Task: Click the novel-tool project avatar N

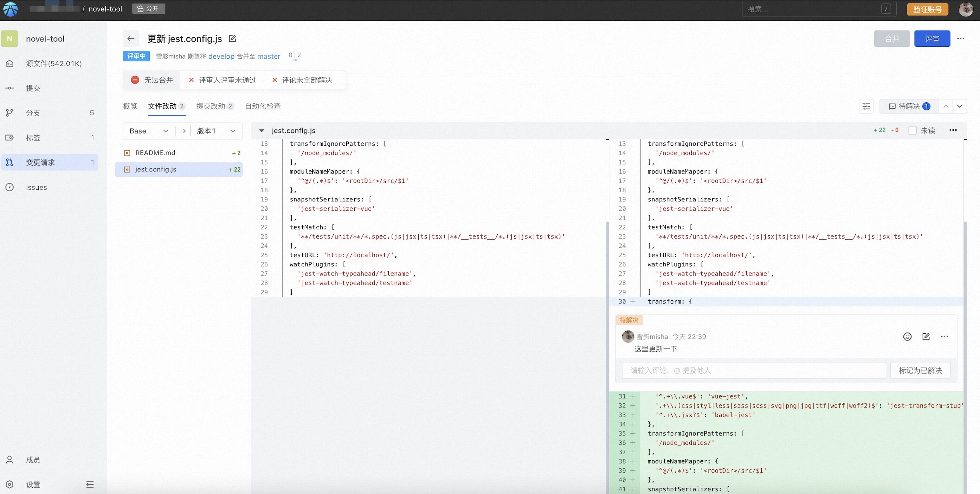Action: 9,38
